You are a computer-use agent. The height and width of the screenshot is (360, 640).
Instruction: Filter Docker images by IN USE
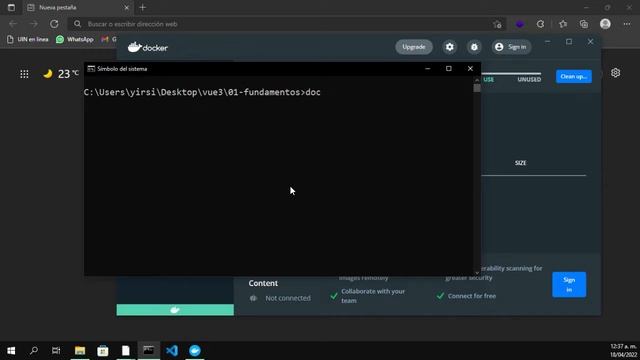[489, 79]
